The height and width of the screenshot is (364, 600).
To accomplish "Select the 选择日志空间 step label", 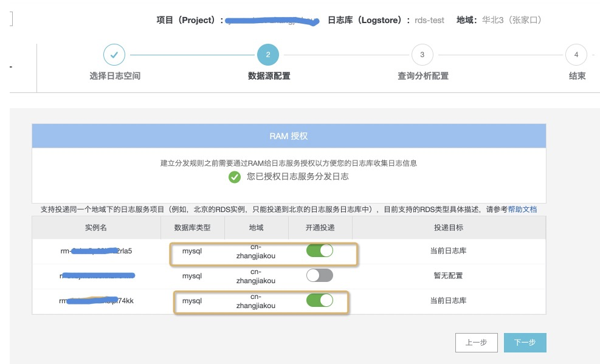I will [115, 76].
